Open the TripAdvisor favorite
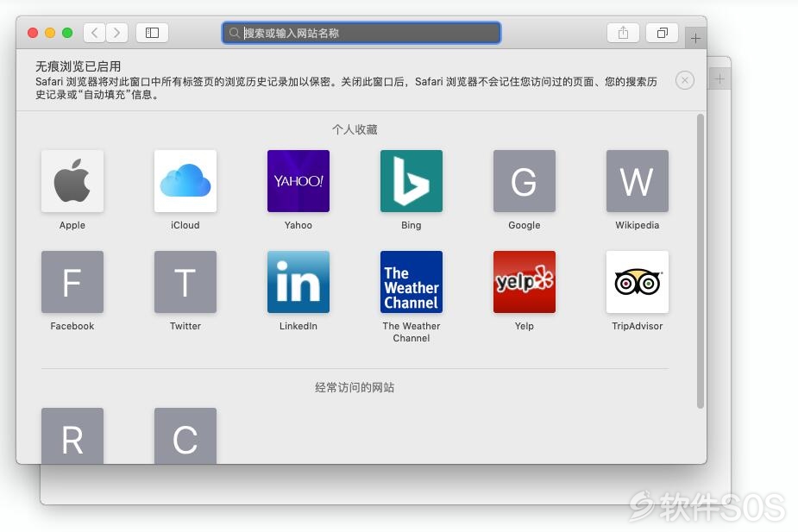 pos(638,282)
